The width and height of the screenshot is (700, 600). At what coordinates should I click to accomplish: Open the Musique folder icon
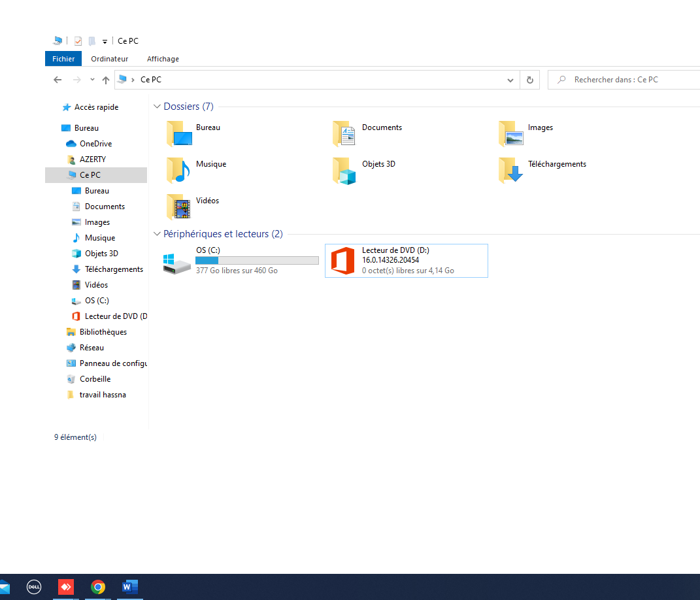pos(178,170)
